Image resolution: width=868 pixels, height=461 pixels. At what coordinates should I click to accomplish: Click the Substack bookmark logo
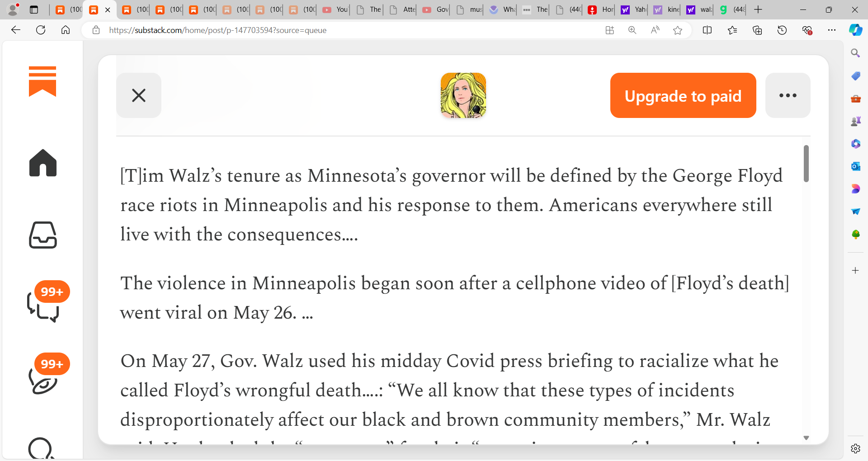point(42,82)
